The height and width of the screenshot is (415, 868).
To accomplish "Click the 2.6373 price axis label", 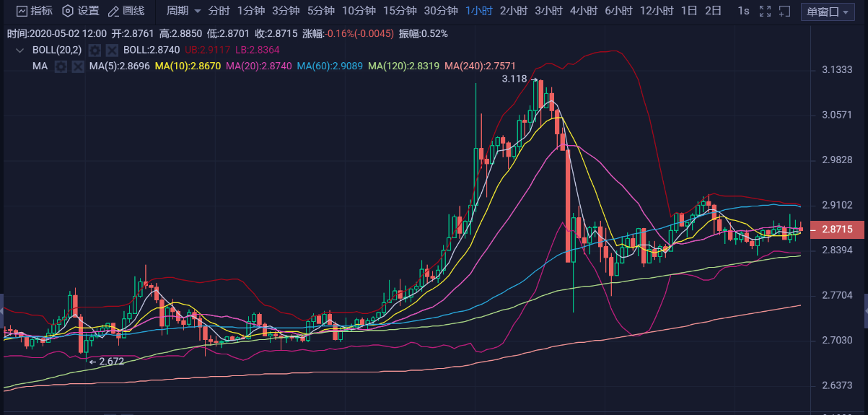I will coord(838,385).
